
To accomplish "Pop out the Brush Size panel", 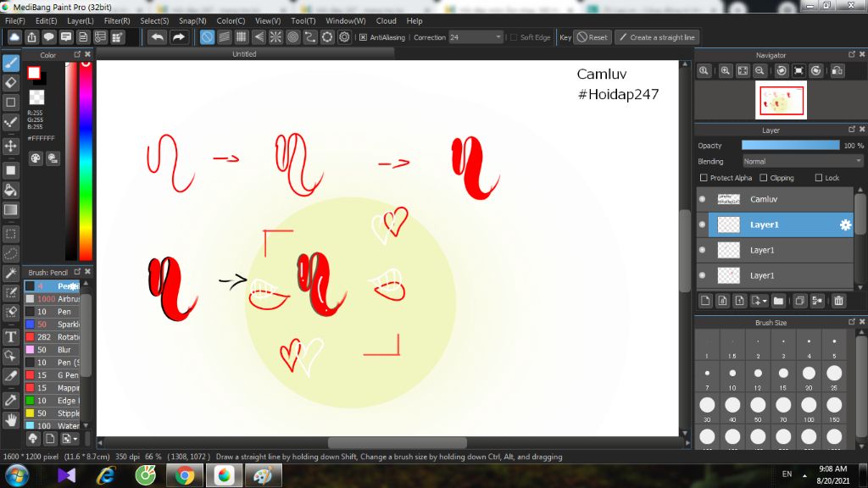I will (852, 321).
